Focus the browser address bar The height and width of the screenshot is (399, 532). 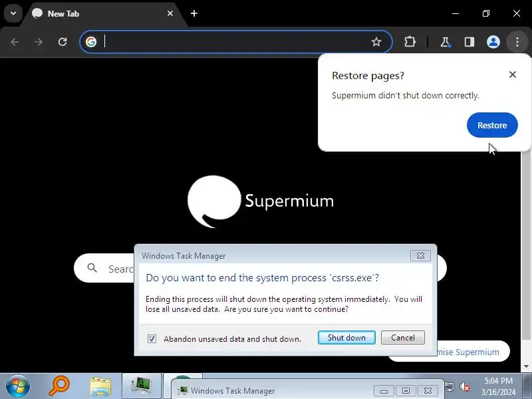pos(236,42)
